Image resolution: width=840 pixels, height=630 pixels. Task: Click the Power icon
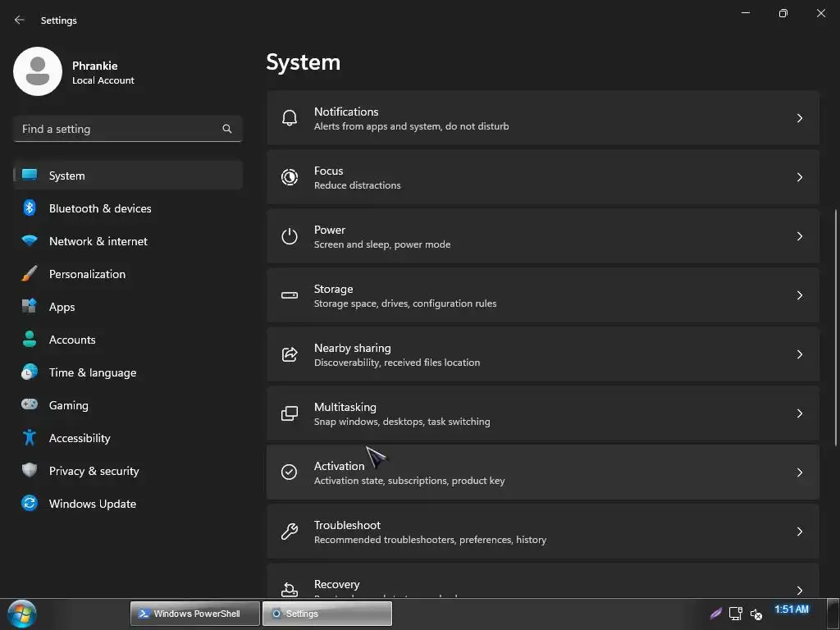pyautogui.click(x=290, y=236)
